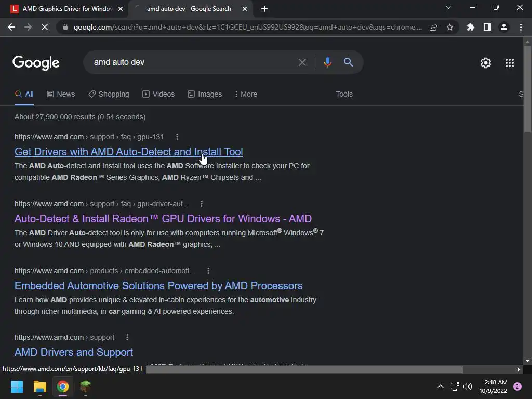Open the tab search chevron
Screen dimensions: 532x399
[x=448, y=7]
